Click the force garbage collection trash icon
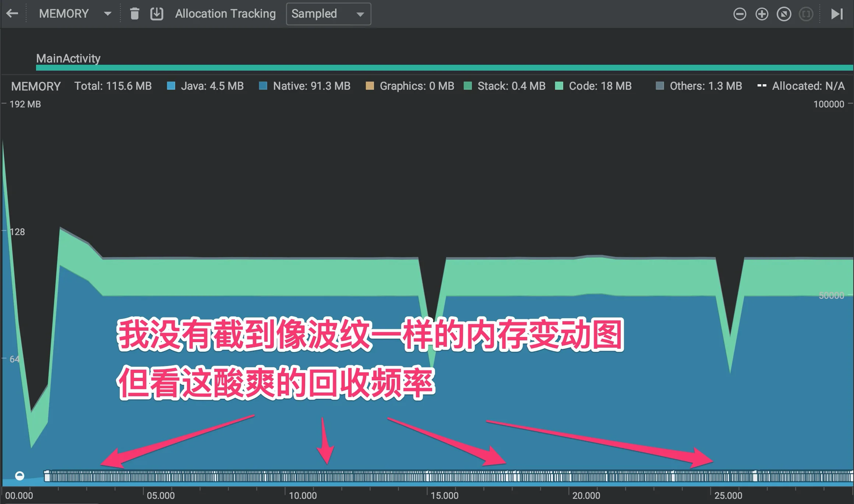The image size is (854, 504). click(x=135, y=14)
